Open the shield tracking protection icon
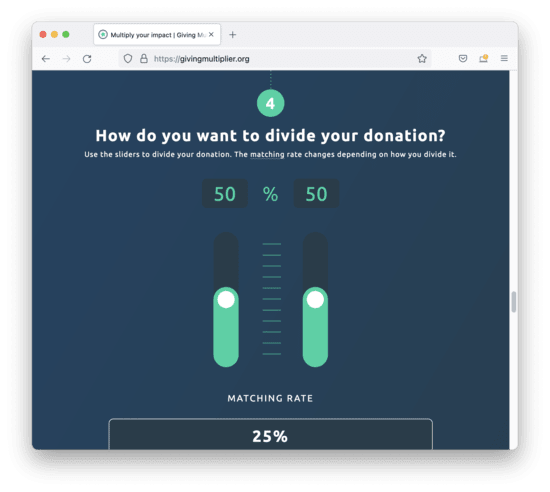This screenshot has width=550, height=492. click(128, 59)
